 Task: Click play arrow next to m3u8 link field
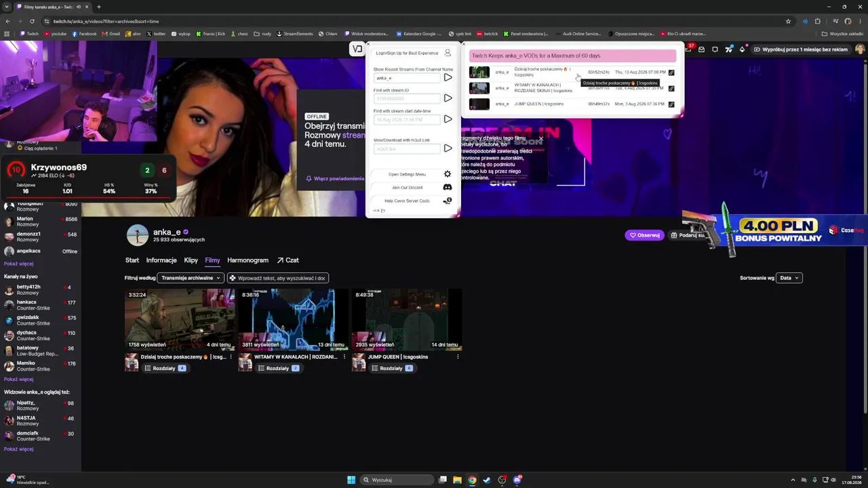(448, 148)
